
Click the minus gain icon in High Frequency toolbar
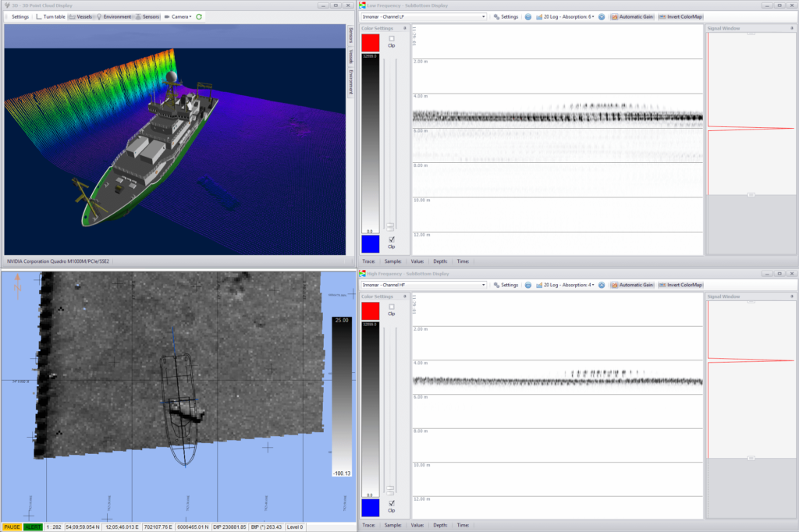tap(528, 285)
